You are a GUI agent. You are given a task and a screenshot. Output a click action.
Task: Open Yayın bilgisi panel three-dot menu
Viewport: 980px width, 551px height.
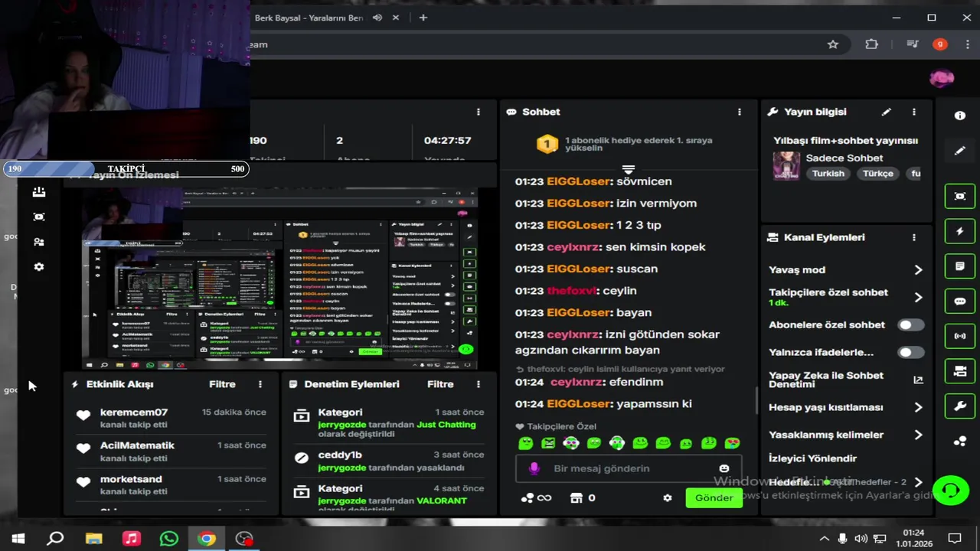(x=913, y=112)
